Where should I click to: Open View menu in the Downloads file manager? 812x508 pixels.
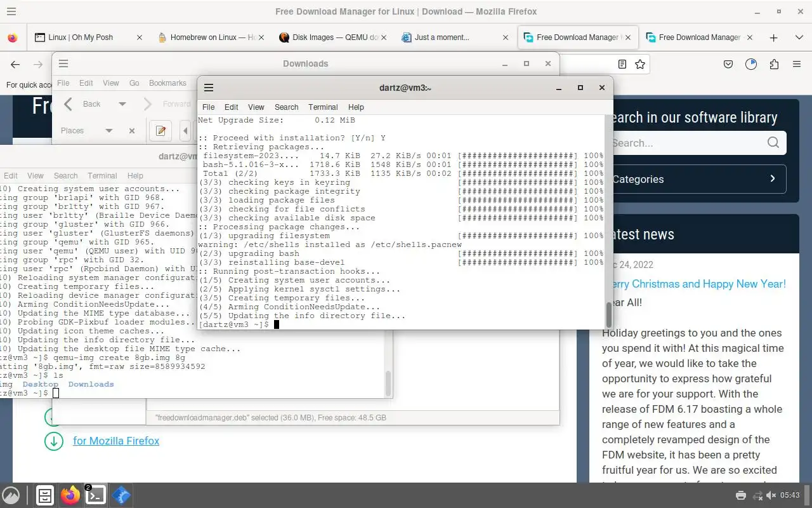111,83
